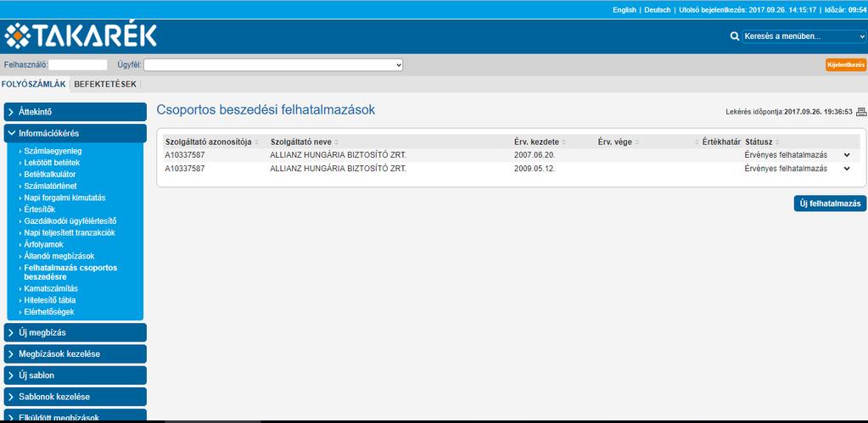Open Felhatalmazás csoportos beszedésre item

tap(71, 272)
